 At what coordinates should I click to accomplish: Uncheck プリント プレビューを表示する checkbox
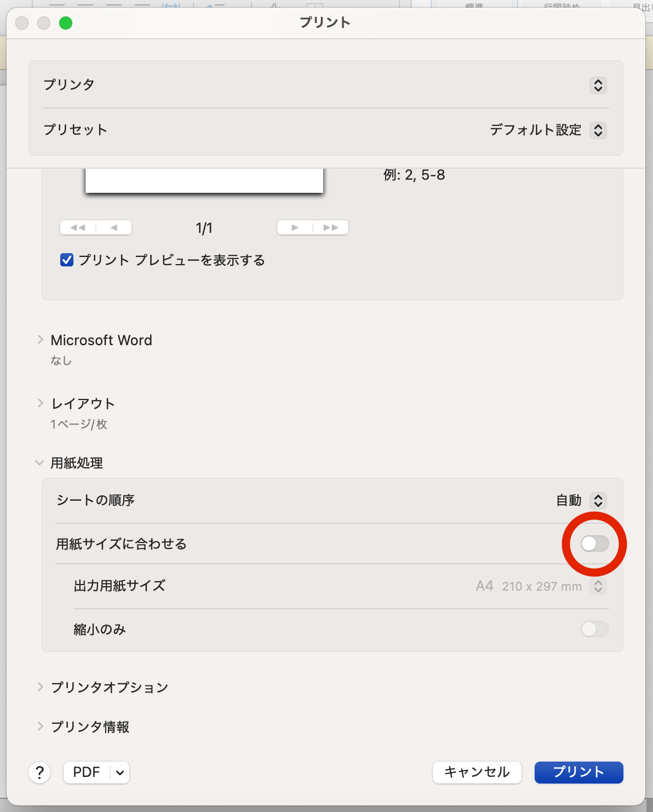[67, 260]
